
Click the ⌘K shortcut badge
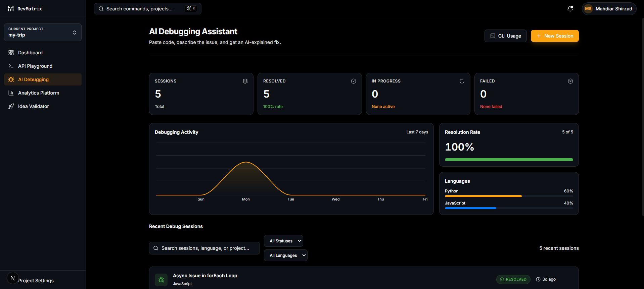191,8
